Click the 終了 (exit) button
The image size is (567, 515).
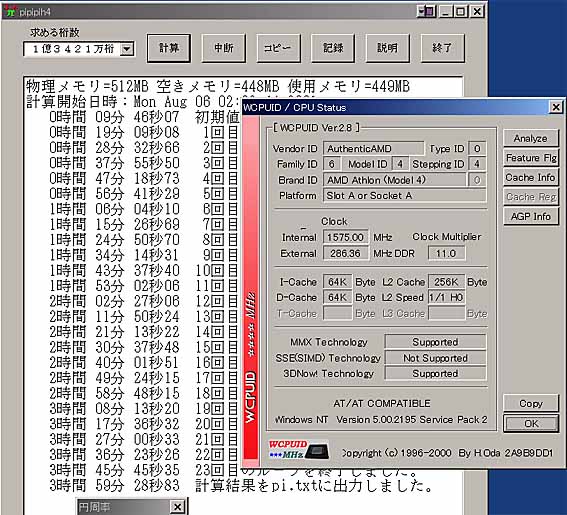coord(443,48)
